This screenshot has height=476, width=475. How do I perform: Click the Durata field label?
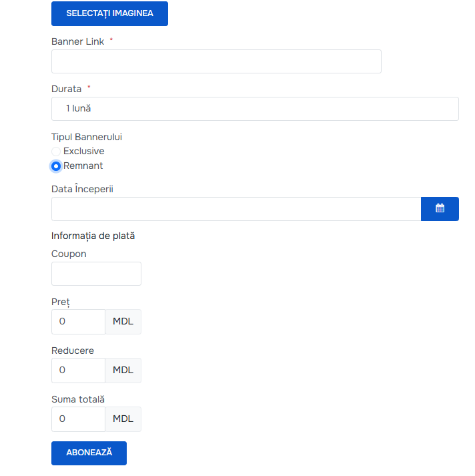pos(66,89)
